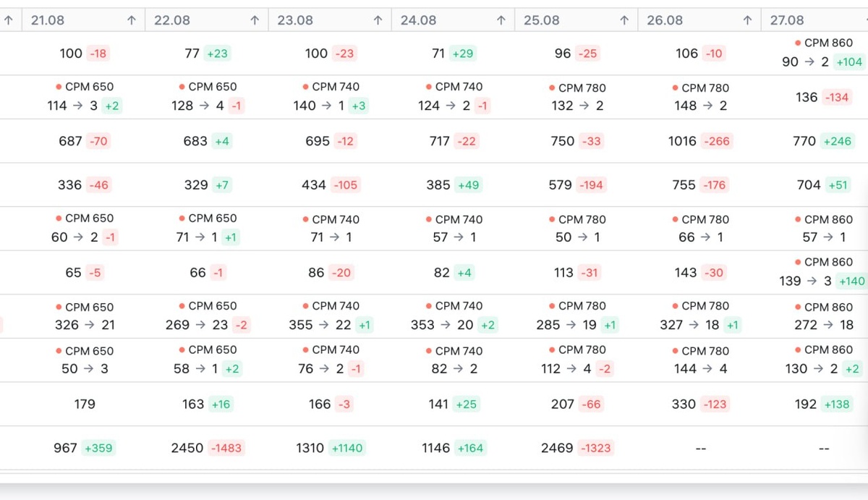This screenshot has height=500, width=868.
Task: Click the CPM 780 label above 132 → 2
Action: [582, 88]
